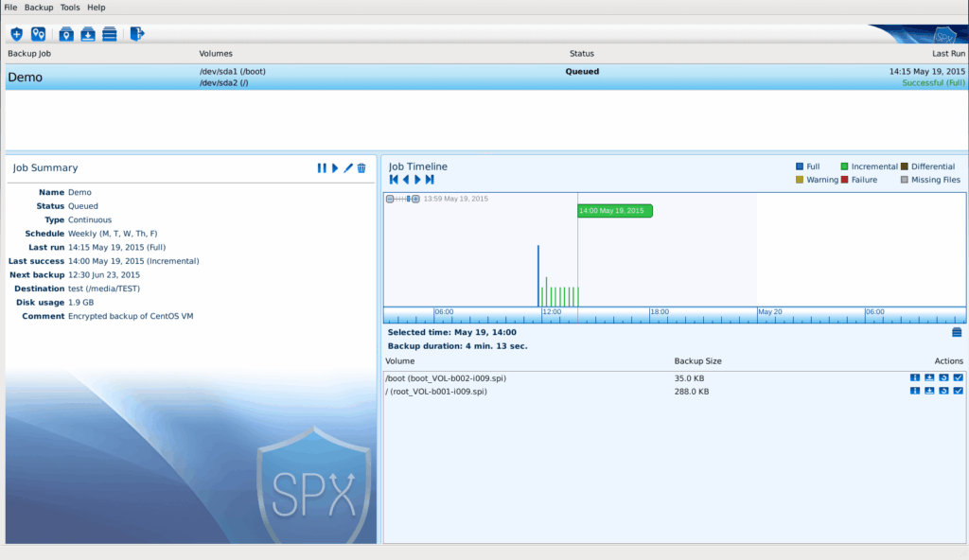Run the Demo job with the play button
The image size is (969, 560).
point(335,167)
